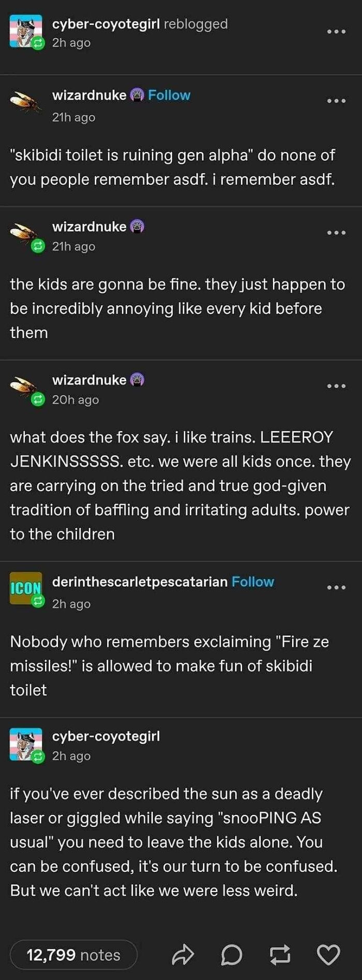This screenshot has height=980, width=362.
Task: Tap the reblog icon in bottom bar
Action: click(280, 955)
